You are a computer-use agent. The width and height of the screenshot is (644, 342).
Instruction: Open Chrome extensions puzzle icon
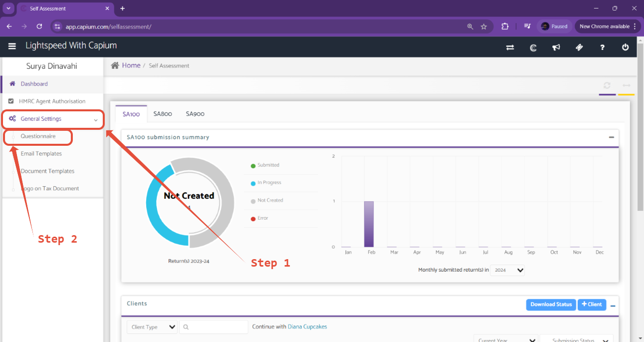pos(505,26)
